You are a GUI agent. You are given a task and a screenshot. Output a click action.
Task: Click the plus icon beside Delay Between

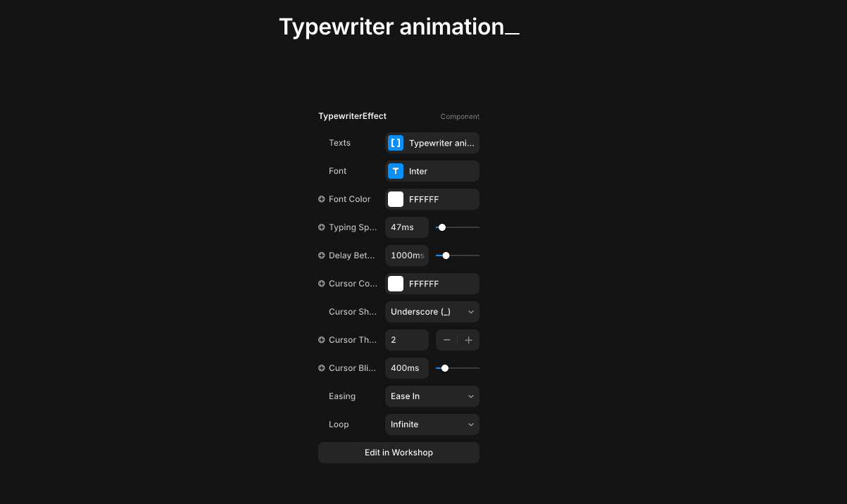322,256
